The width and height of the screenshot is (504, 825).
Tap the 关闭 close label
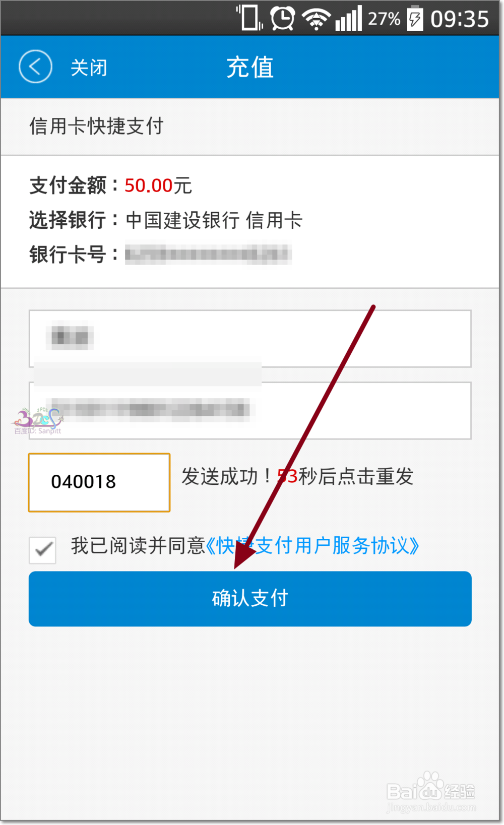(89, 68)
